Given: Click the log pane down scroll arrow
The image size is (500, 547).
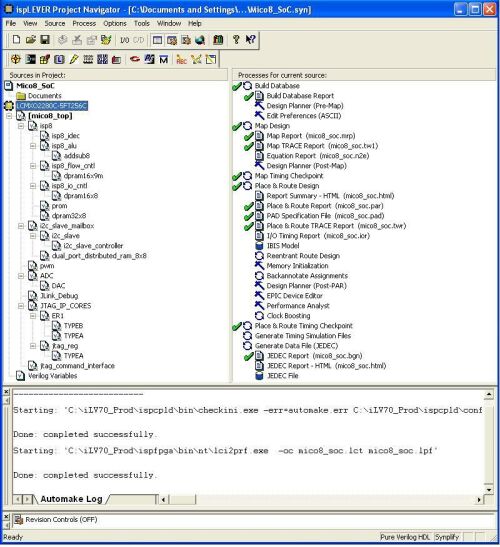Looking at the screenshot, I should [x=488, y=490].
